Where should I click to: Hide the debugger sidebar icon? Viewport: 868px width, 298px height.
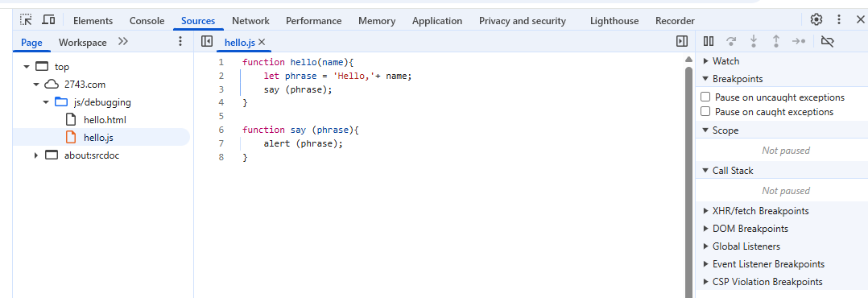click(682, 42)
